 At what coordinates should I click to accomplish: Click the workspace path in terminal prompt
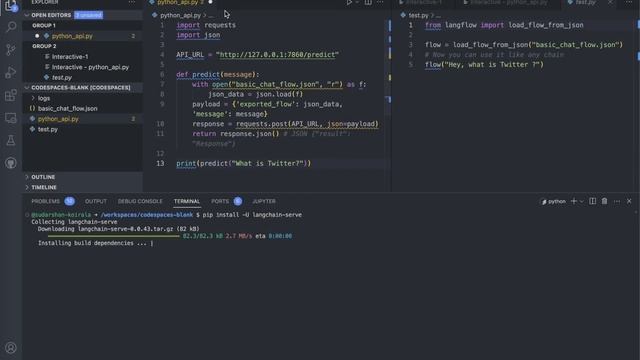pos(147,215)
